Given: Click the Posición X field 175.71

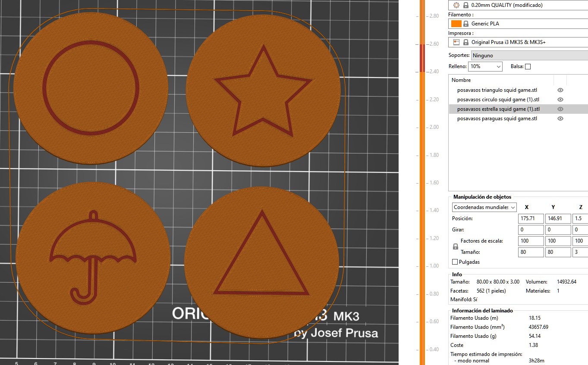Looking at the screenshot, I should pyautogui.click(x=531, y=219).
